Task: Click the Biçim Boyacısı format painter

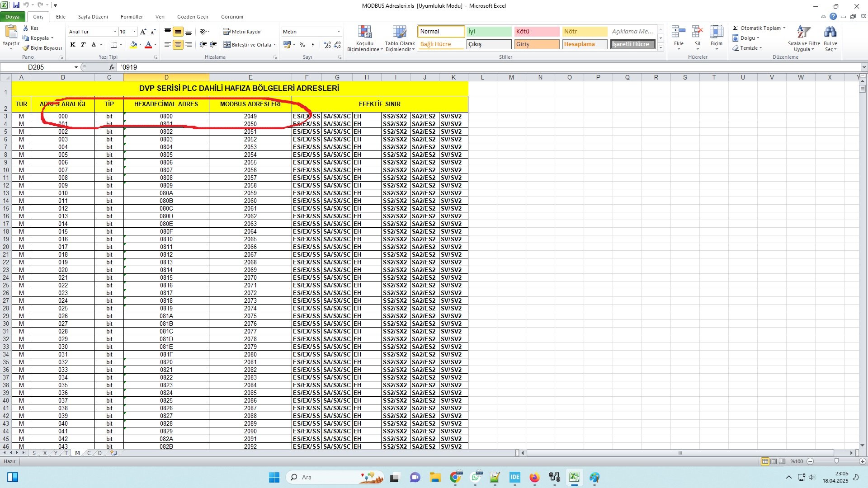Action: tap(42, 48)
